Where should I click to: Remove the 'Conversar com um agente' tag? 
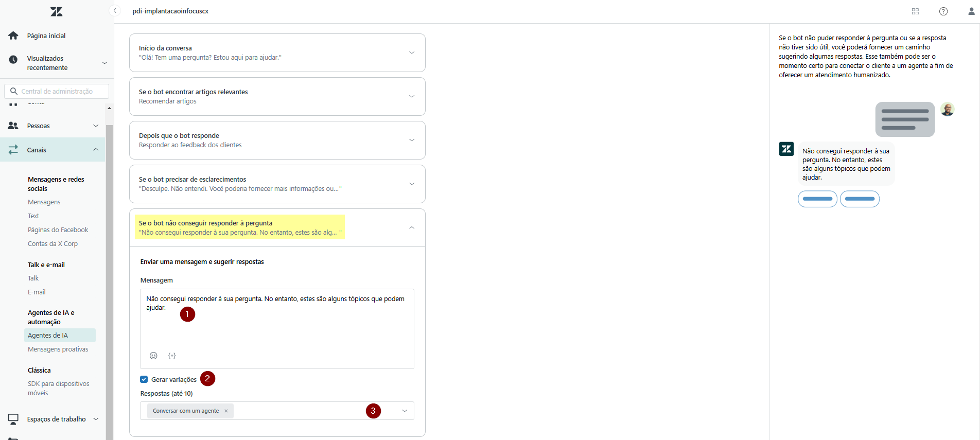[x=226, y=411]
